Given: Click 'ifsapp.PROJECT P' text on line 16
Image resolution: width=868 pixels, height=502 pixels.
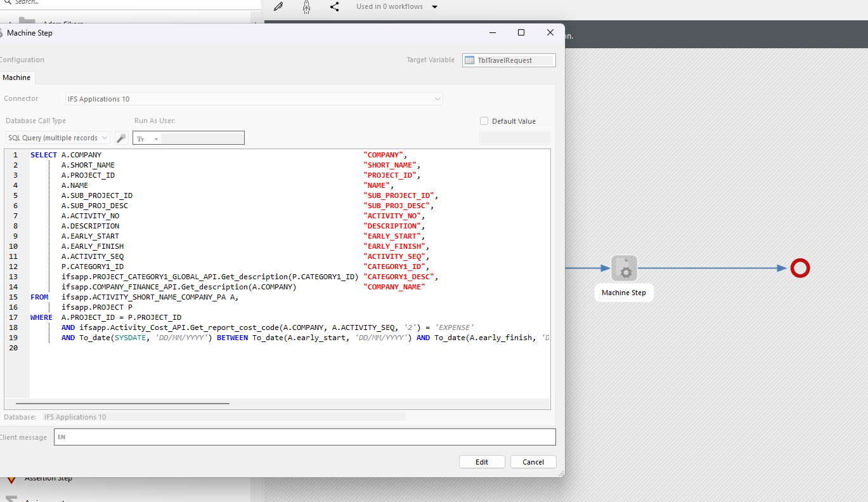Looking at the screenshot, I should click(x=97, y=307).
